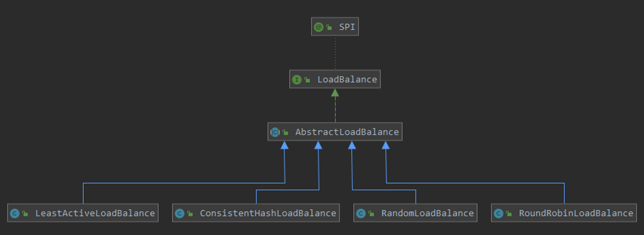Click the green lock icon on RoundRobinLoadBalance

[509, 214]
